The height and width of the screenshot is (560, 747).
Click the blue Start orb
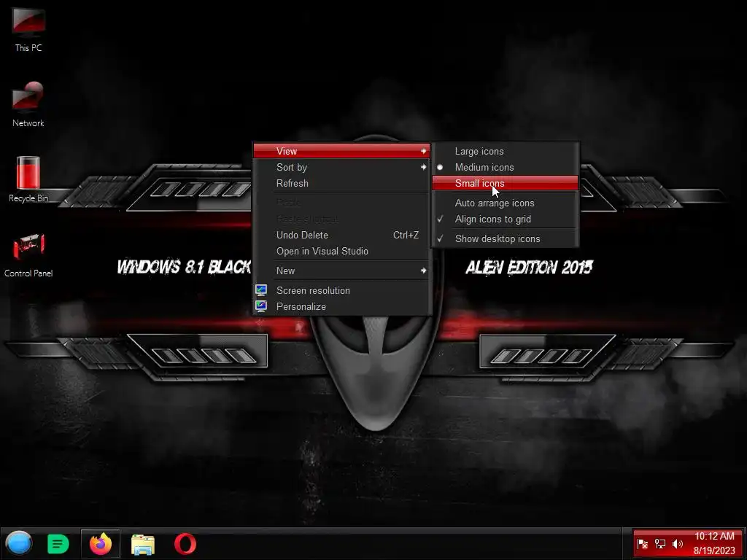click(18, 543)
